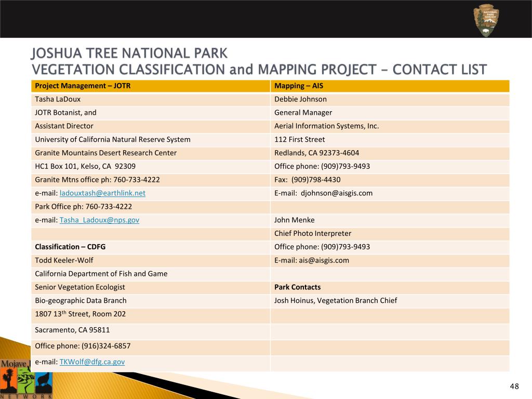Click the National Park Service arrowhead logo

(486, 21)
